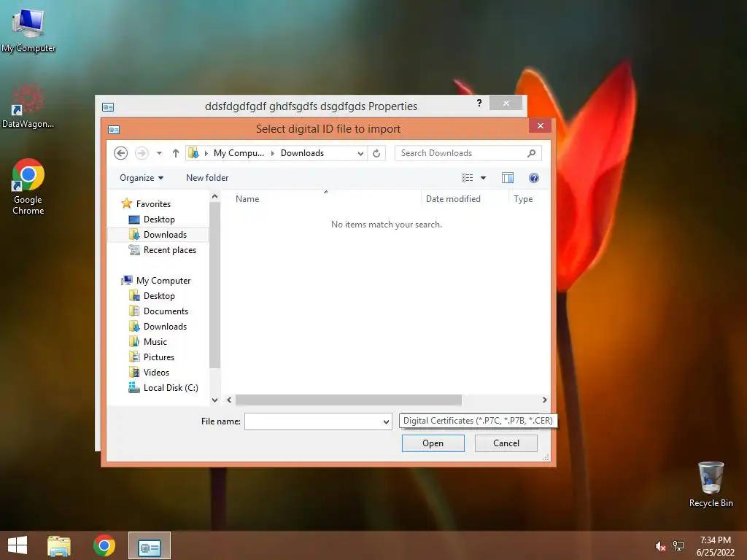
Task: Expand breadcrumb arrow before Downloads
Action: 273,153
